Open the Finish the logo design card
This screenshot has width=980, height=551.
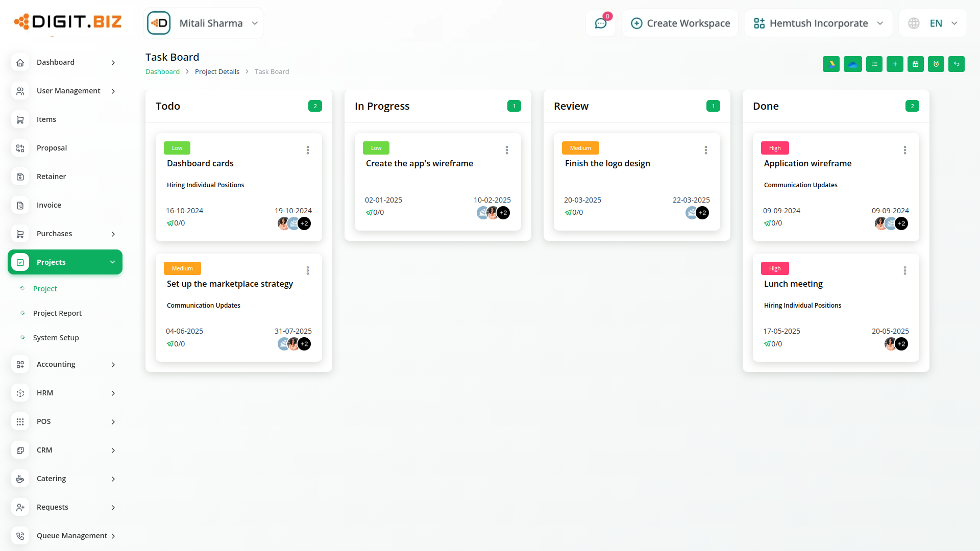(x=607, y=163)
